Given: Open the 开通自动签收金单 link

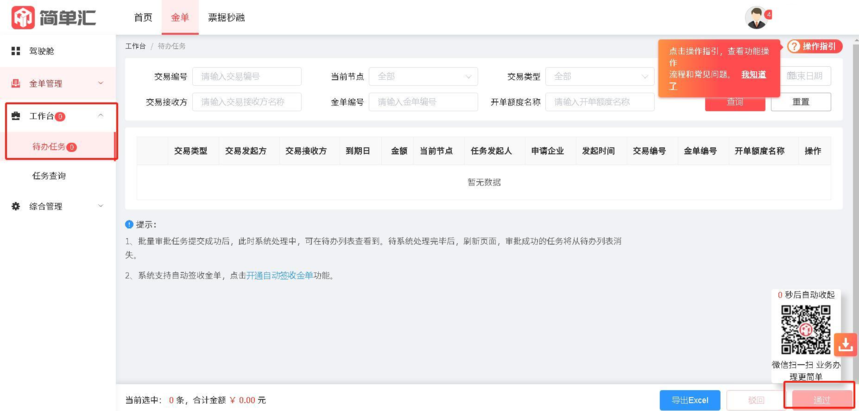Looking at the screenshot, I should (x=280, y=276).
